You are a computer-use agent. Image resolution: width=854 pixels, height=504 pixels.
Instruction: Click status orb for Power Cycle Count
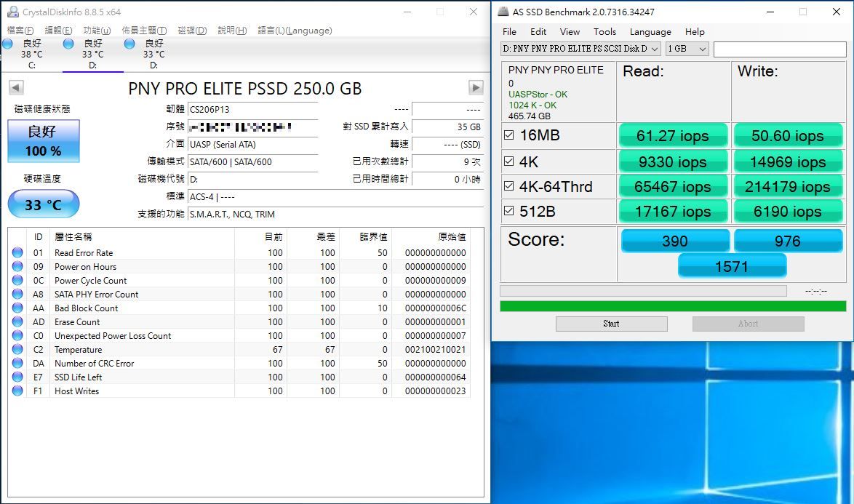tap(17, 280)
